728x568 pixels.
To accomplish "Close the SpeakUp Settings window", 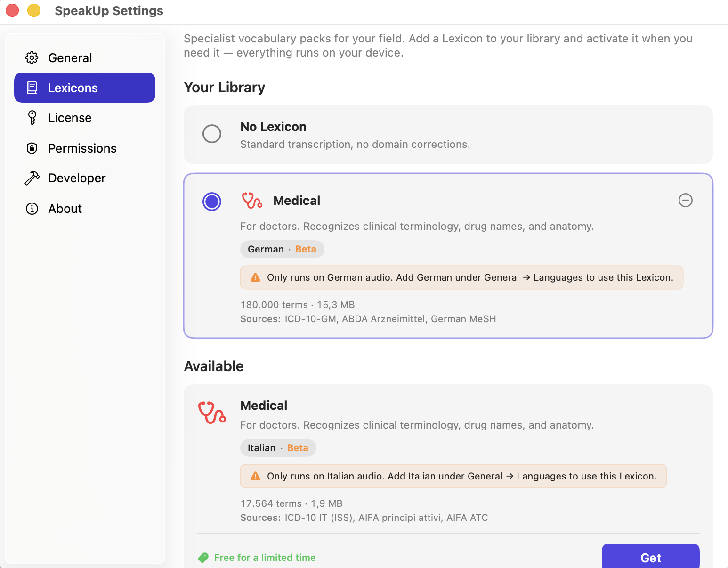I will pos(12,10).
